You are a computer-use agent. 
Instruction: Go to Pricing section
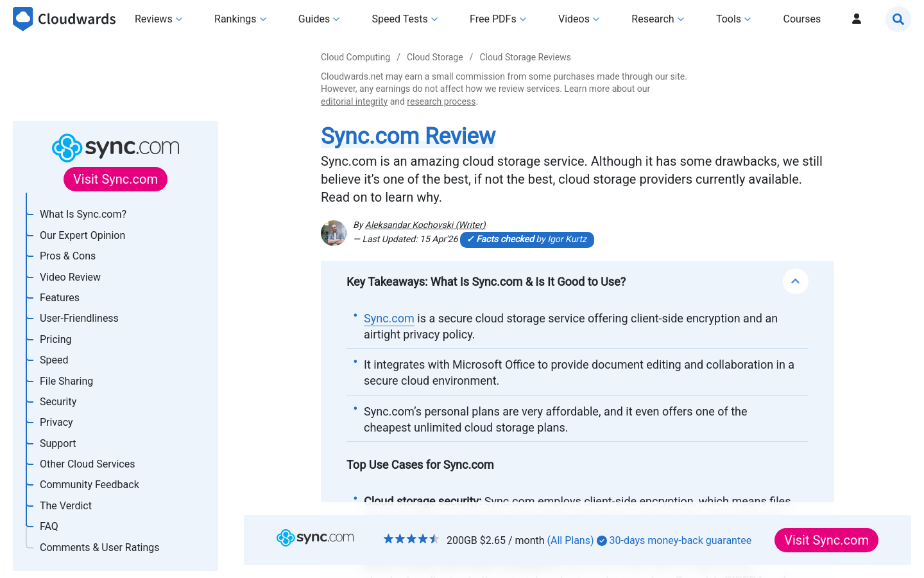pyautogui.click(x=55, y=339)
